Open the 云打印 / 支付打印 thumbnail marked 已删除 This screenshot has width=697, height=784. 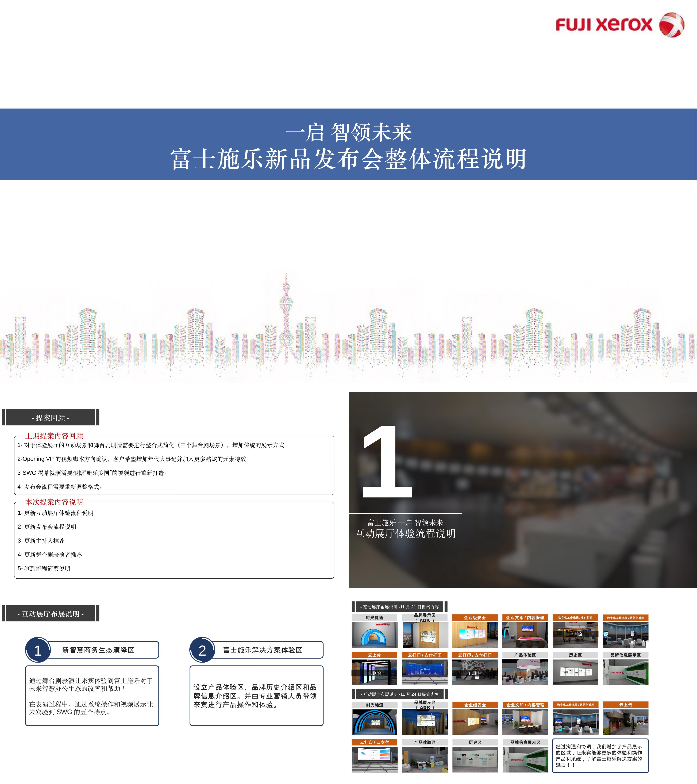click(475, 672)
